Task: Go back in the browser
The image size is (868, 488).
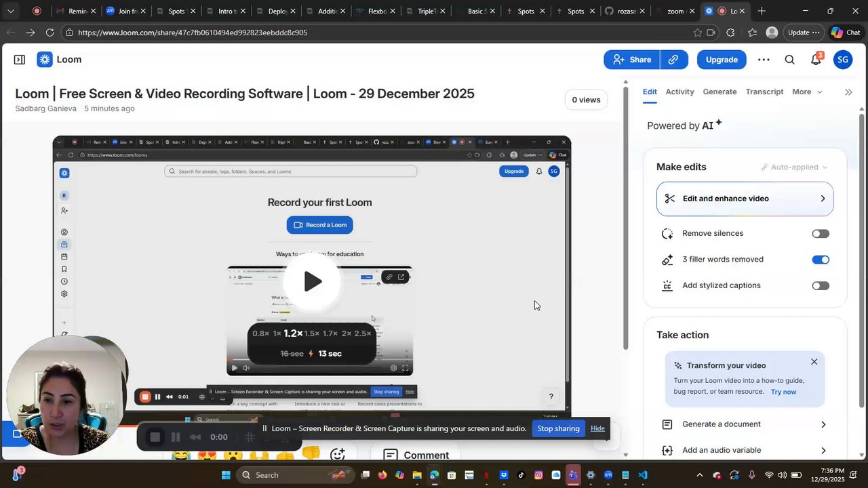Action: (11, 32)
